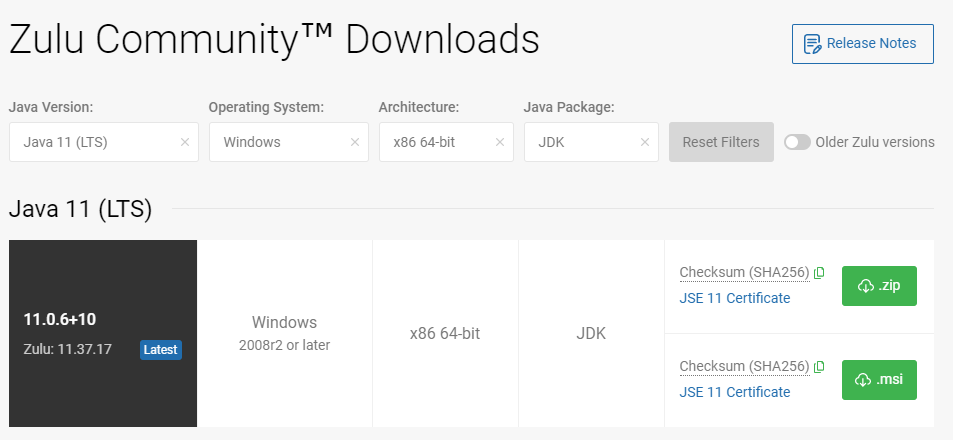This screenshot has height=440, width=953.
Task: Click Checksum (SHA256) text for .zip
Action: (745, 272)
